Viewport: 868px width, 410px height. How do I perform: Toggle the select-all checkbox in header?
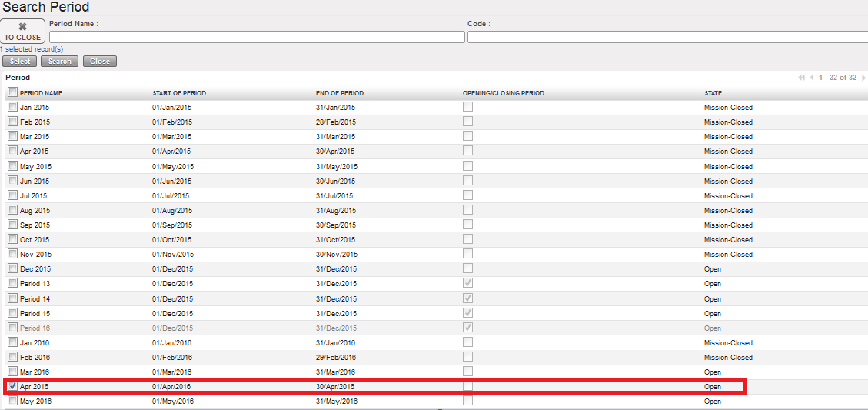(x=12, y=93)
